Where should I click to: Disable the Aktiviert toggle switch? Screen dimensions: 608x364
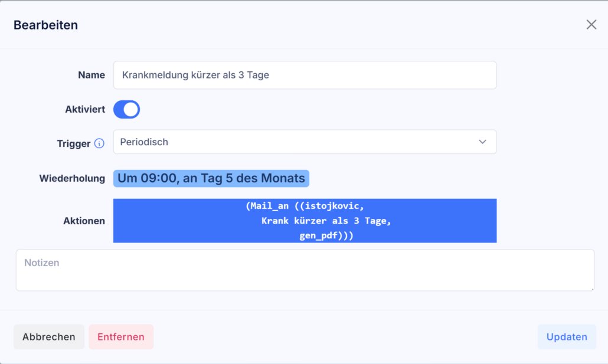126,109
